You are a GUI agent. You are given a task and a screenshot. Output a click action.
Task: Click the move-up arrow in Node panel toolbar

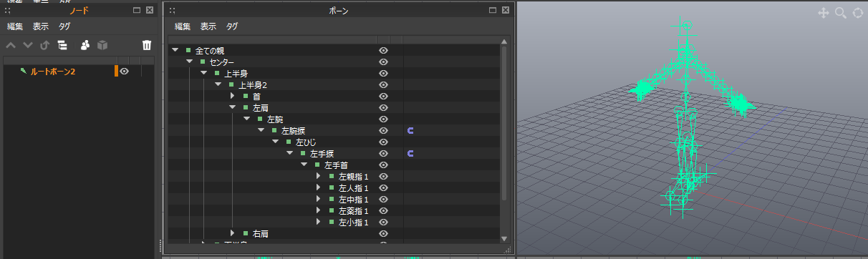click(11, 46)
